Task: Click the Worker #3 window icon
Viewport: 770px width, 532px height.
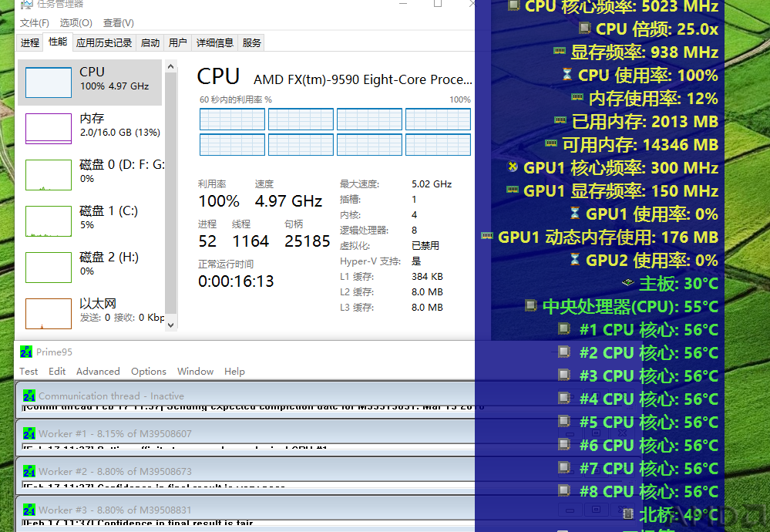Action: pos(29,510)
